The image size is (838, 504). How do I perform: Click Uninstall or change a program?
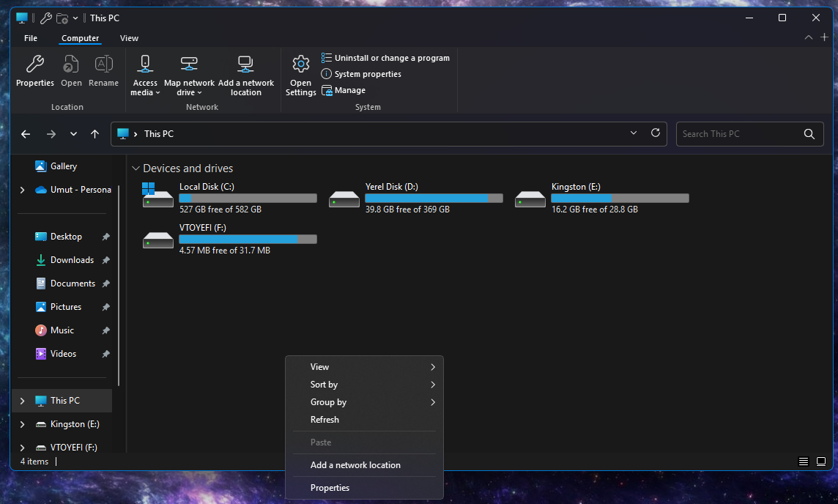385,58
